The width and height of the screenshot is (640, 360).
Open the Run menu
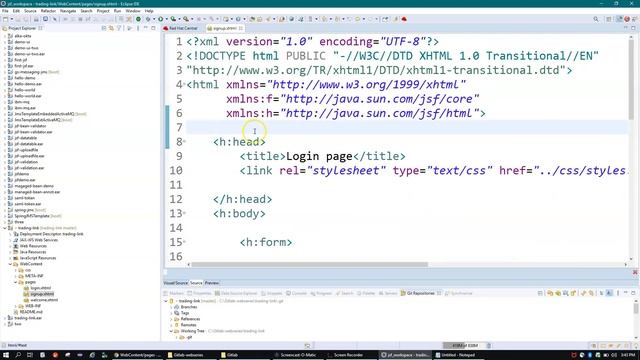(x=118, y=11)
